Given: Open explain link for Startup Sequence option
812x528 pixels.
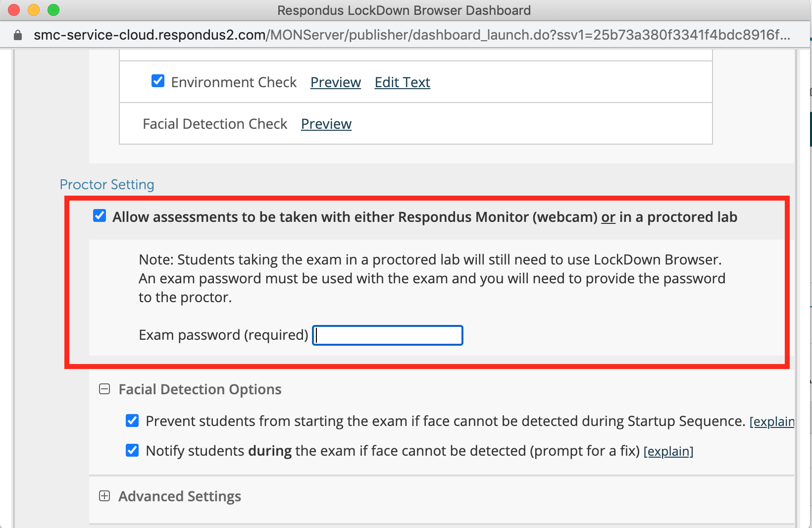Looking at the screenshot, I should [771, 422].
